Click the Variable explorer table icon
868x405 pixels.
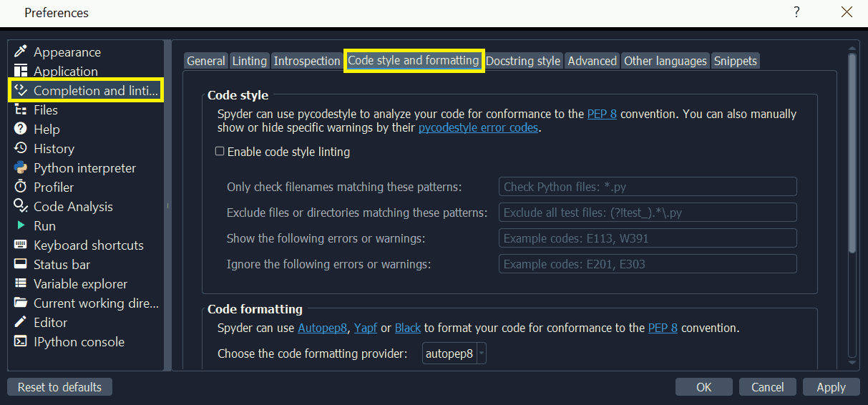21,283
